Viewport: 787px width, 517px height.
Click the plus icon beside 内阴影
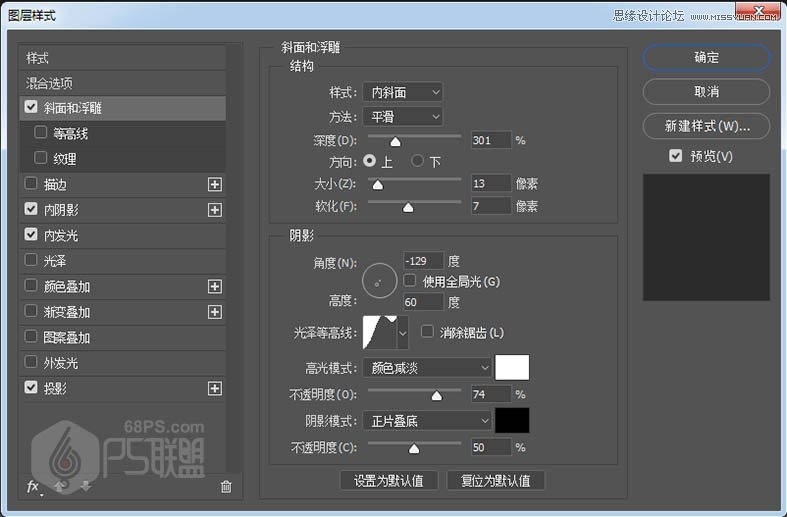[215, 210]
